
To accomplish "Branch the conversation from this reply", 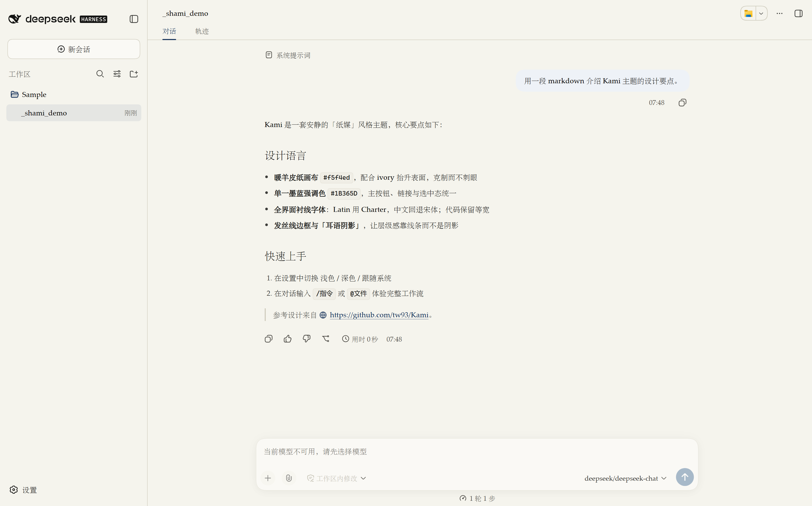I will click(x=326, y=339).
